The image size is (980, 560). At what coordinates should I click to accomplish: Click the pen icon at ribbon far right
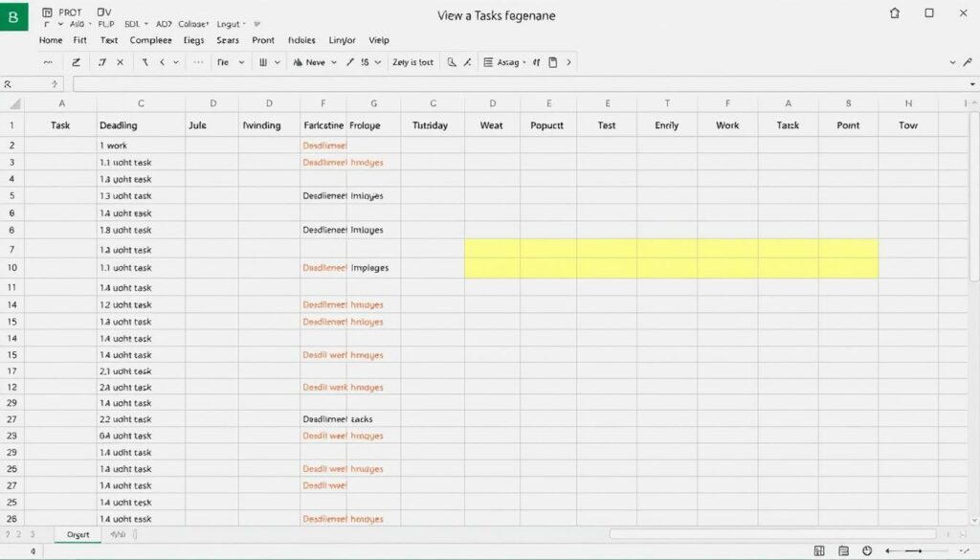(x=968, y=62)
